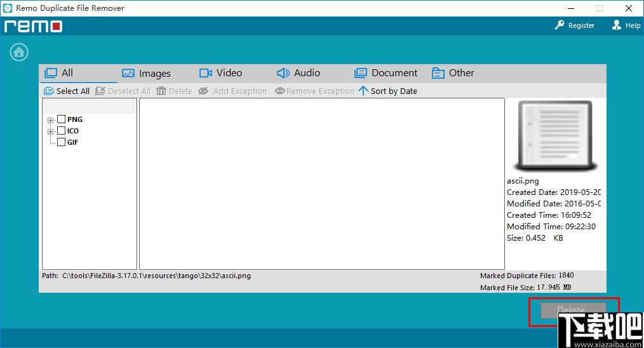Click the Audio speaker icon
The image size is (644, 348).
tap(283, 73)
